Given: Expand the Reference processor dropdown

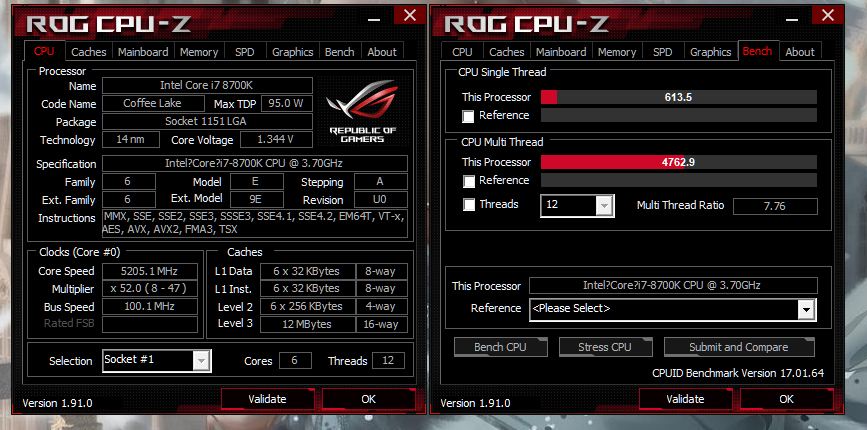Looking at the screenshot, I should pos(806,309).
